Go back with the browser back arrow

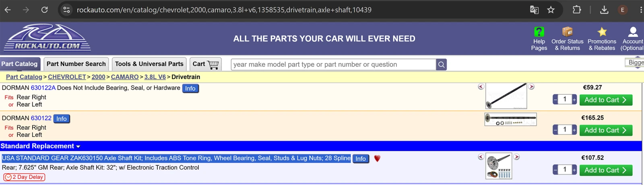pos(8,10)
